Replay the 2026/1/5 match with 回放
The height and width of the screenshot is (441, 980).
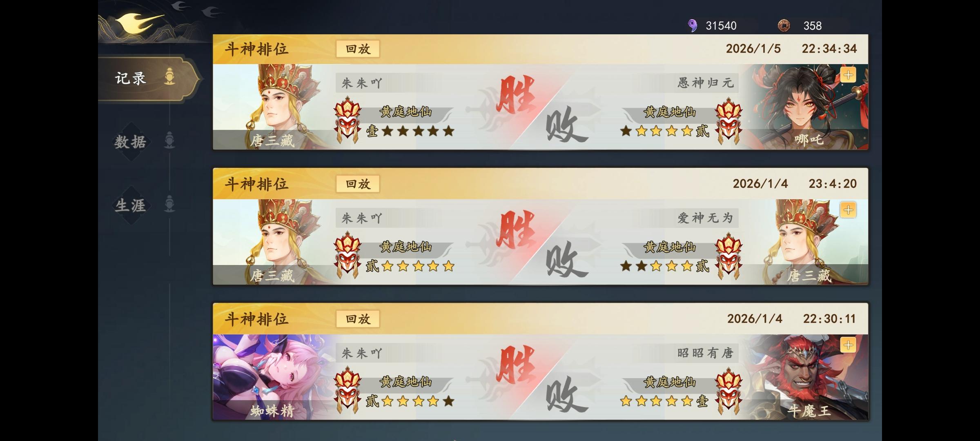pos(358,49)
